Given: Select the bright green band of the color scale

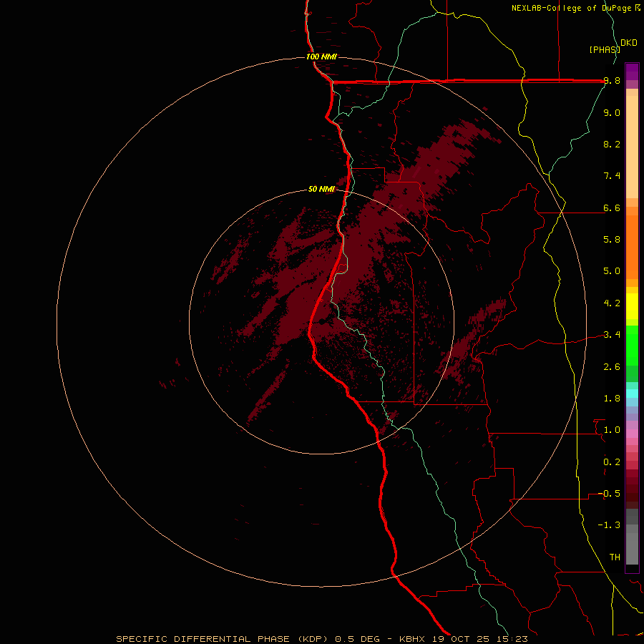Looking at the screenshot, I should click(632, 345).
